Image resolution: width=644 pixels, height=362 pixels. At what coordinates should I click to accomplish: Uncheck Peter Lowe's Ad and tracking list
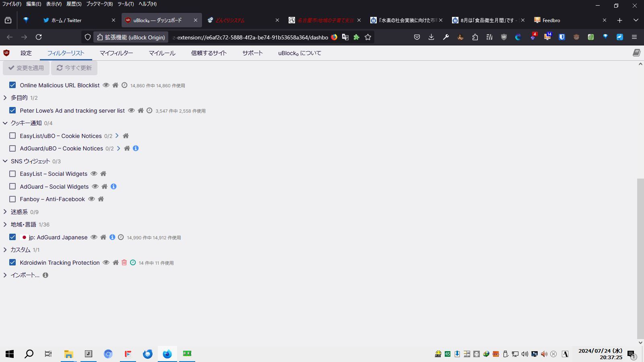tap(12, 110)
